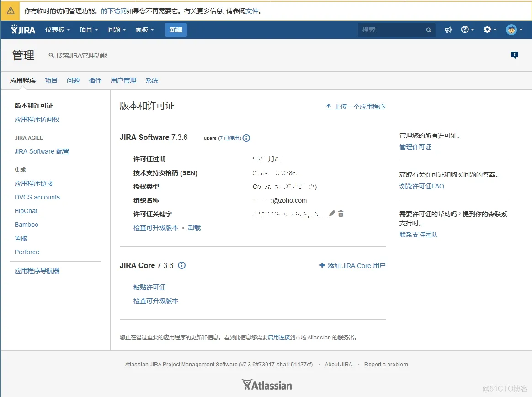Click the search magnifier icon in header
This screenshot has width=532, height=397.
click(429, 30)
